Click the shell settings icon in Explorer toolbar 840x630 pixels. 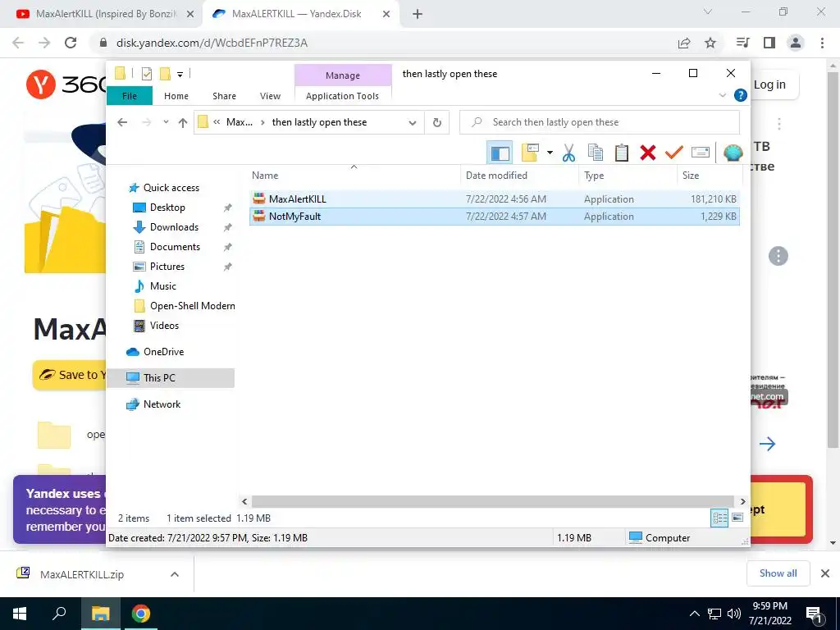tap(733, 153)
